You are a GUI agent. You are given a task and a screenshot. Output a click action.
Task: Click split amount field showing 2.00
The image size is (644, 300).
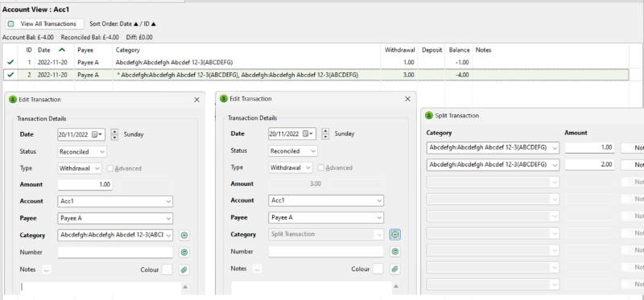(x=590, y=165)
